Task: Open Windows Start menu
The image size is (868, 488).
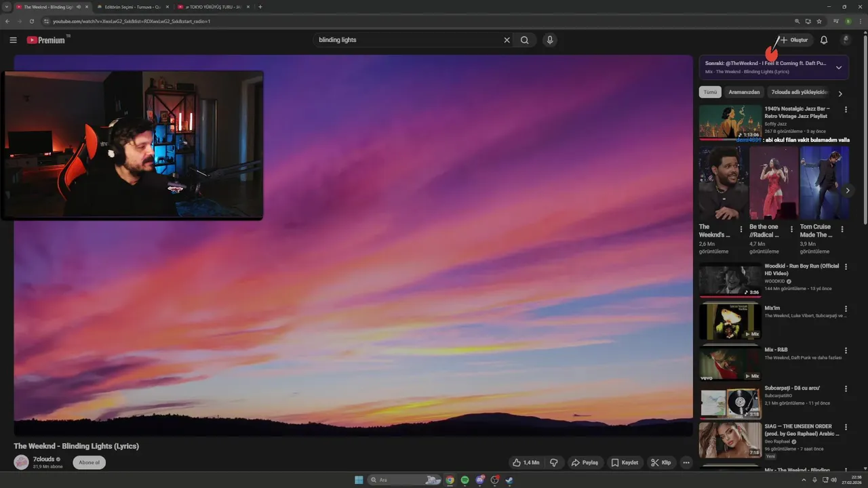Action: click(x=359, y=480)
